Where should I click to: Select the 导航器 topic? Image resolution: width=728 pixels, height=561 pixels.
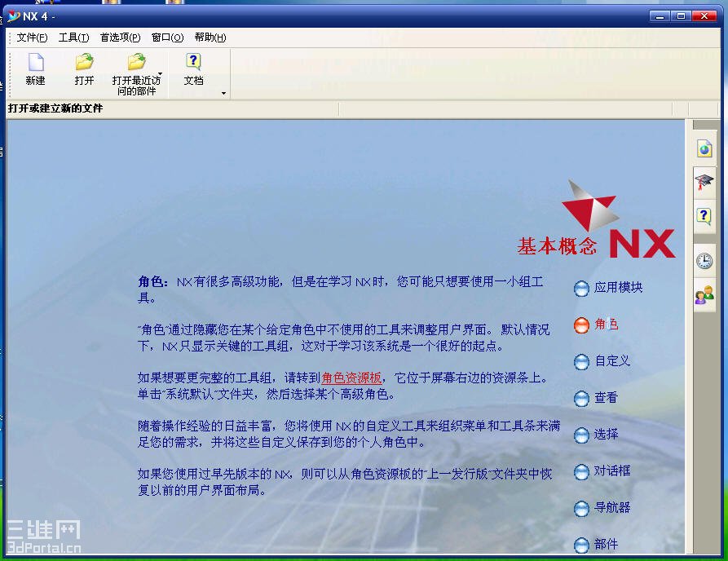612,508
